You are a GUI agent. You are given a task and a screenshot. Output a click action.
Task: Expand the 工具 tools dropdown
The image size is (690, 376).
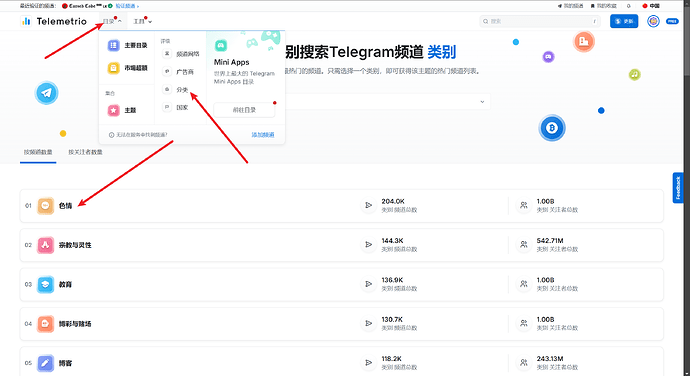143,21
